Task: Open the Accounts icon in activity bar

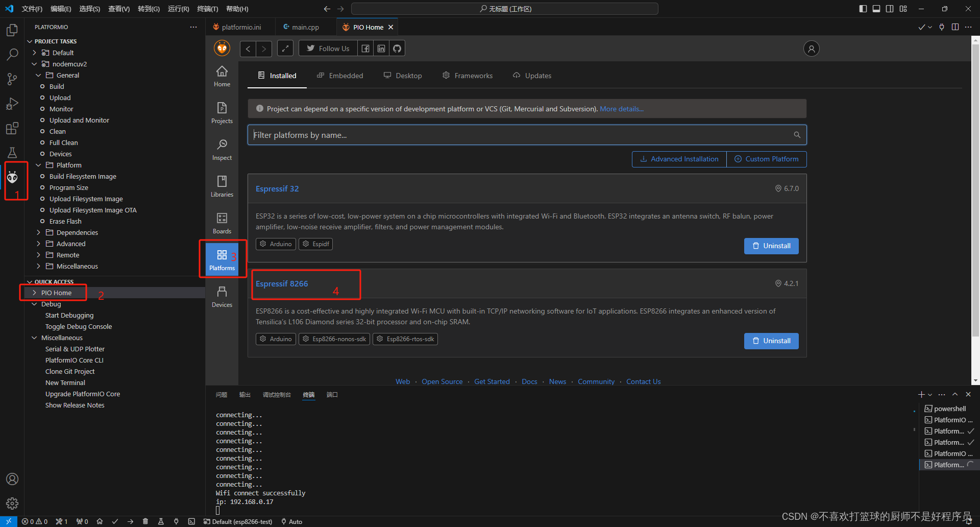Action: click(x=12, y=479)
